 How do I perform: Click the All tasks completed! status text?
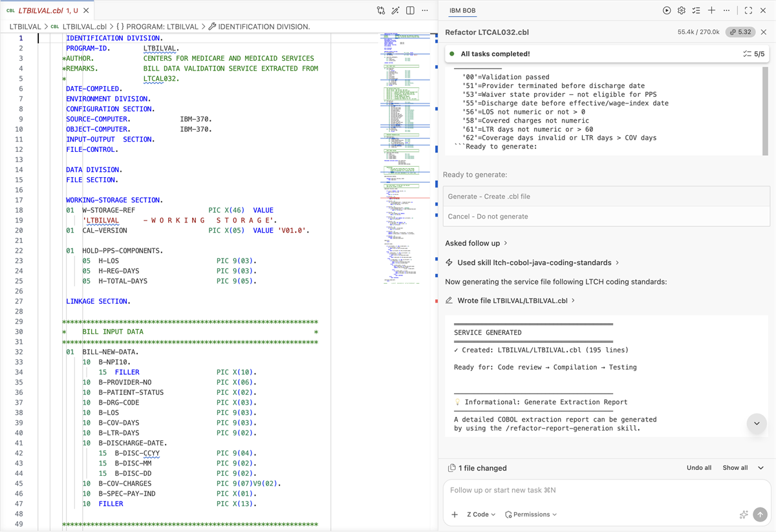pos(495,54)
